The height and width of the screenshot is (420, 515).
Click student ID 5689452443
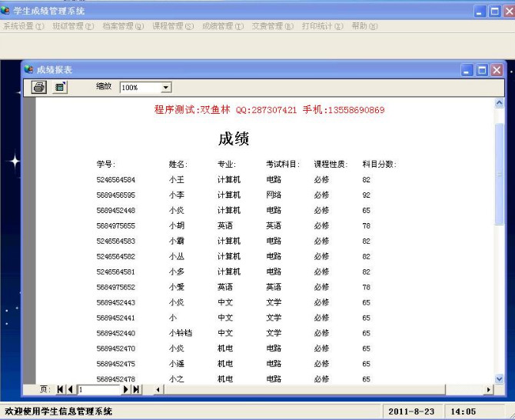[x=115, y=302]
